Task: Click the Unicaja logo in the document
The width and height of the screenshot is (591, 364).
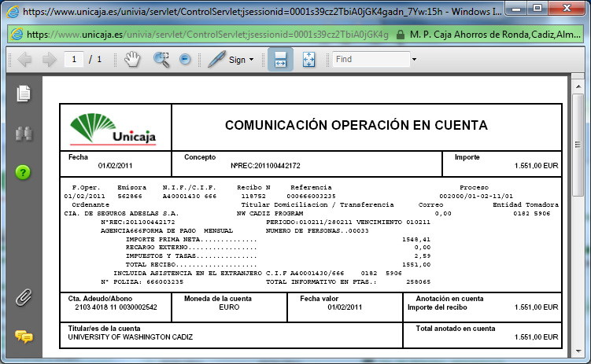Action: [x=113, y=129]
